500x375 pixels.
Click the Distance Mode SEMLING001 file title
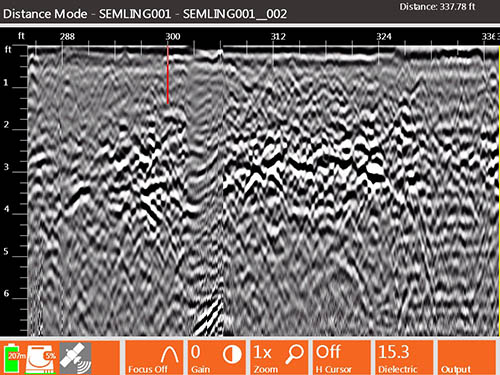pos(145,14)
